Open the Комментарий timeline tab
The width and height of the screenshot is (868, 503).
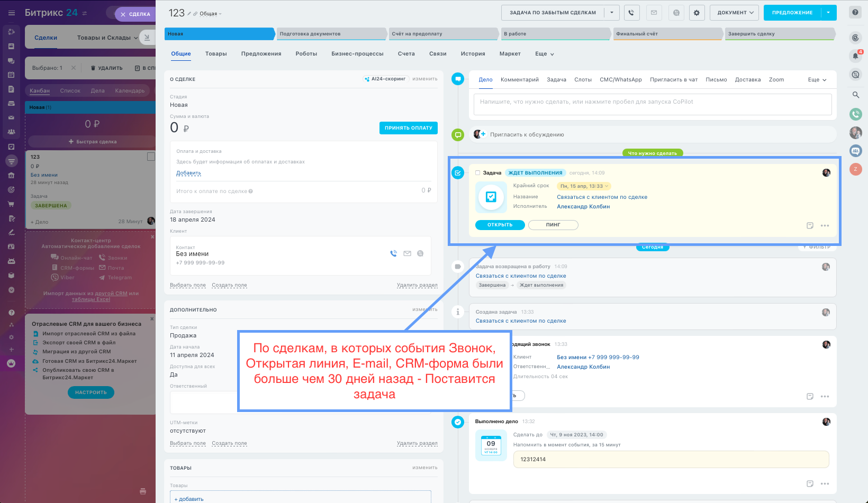[x=519, y=80]
